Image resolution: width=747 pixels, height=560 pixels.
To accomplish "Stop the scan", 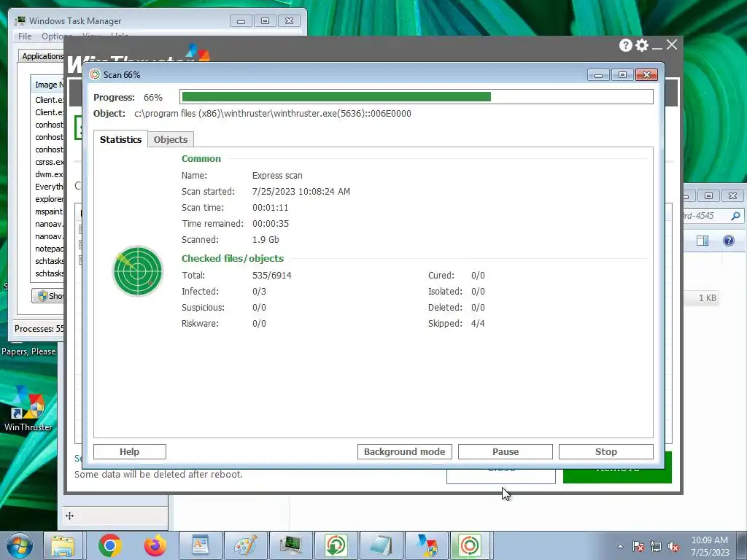I will (606, 451).
